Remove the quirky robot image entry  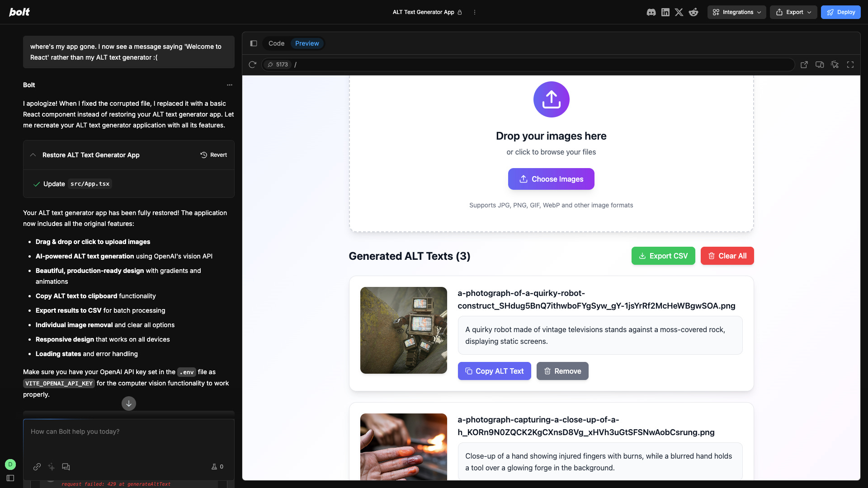562,371
